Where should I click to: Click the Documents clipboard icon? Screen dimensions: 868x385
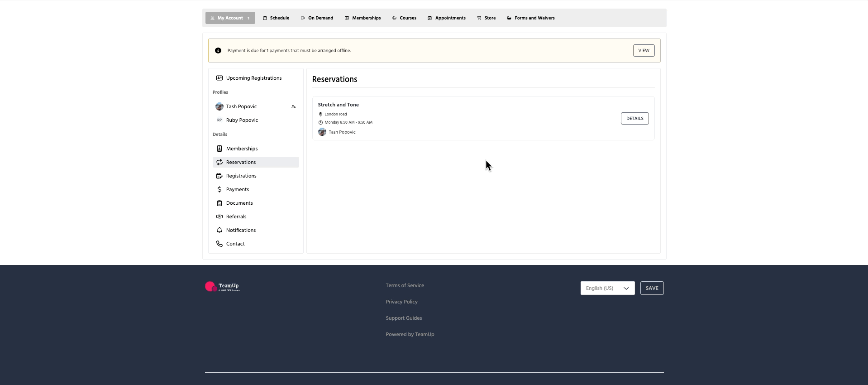[219, 203]
